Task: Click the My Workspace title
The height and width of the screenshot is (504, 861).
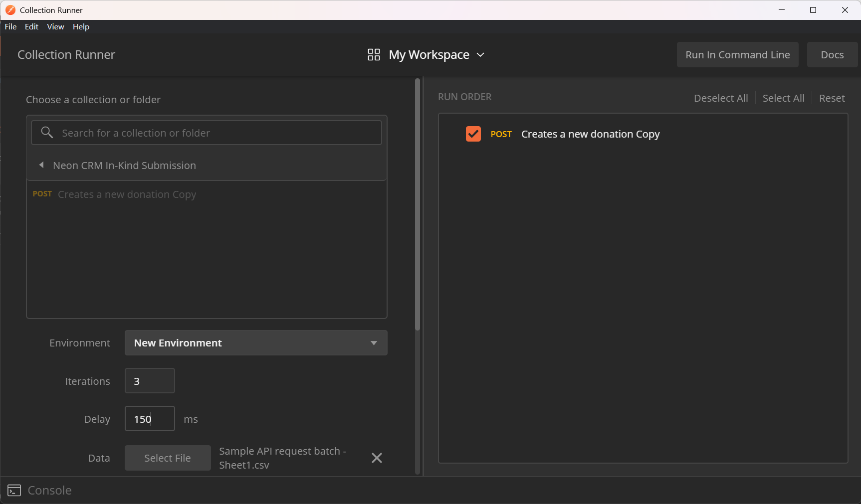Action: [x=429, y=55]
